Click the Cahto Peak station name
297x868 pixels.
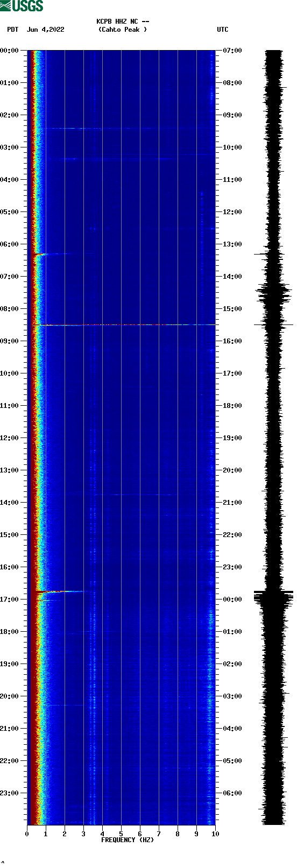tap(123, 30)
